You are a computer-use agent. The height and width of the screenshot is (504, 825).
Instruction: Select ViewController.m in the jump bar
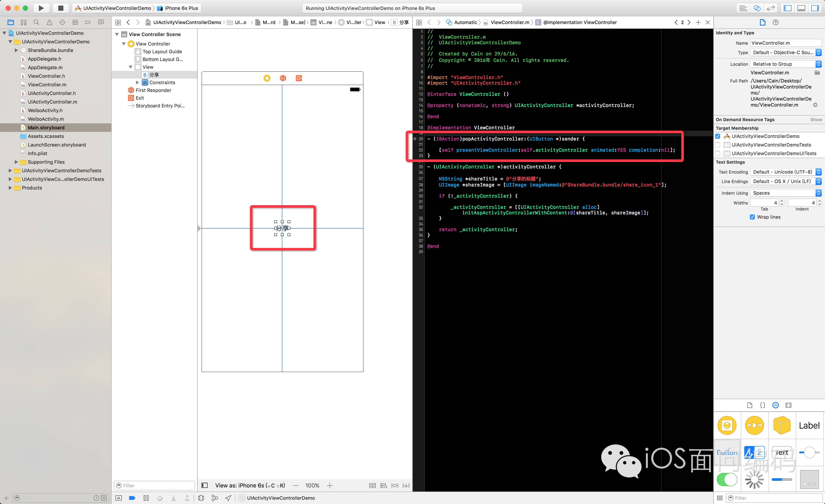(510, 22)
